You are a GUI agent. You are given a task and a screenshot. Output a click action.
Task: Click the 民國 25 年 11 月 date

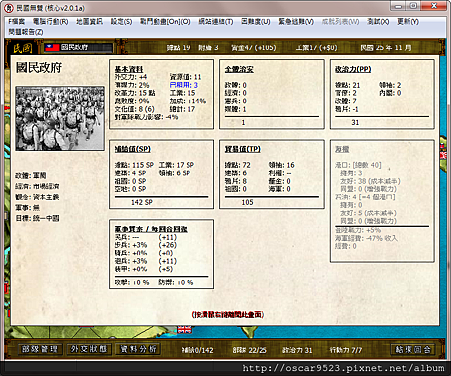[386, 48]
